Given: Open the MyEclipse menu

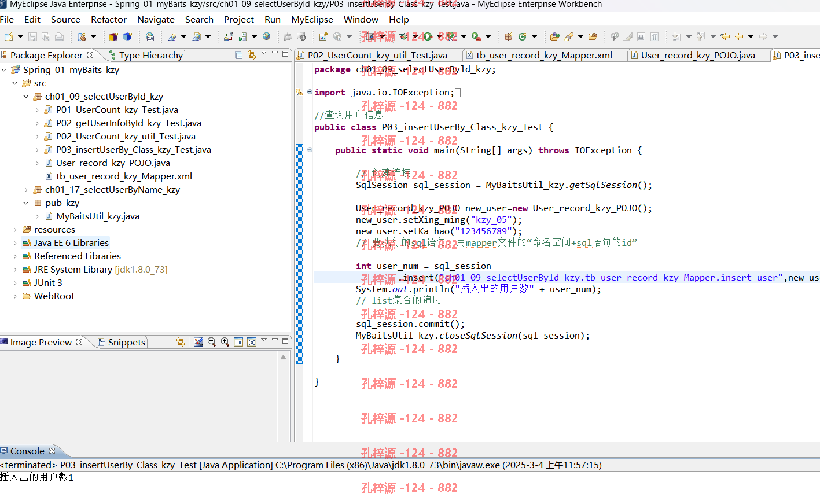Looking at the screenshot, I should coord(312,19).
